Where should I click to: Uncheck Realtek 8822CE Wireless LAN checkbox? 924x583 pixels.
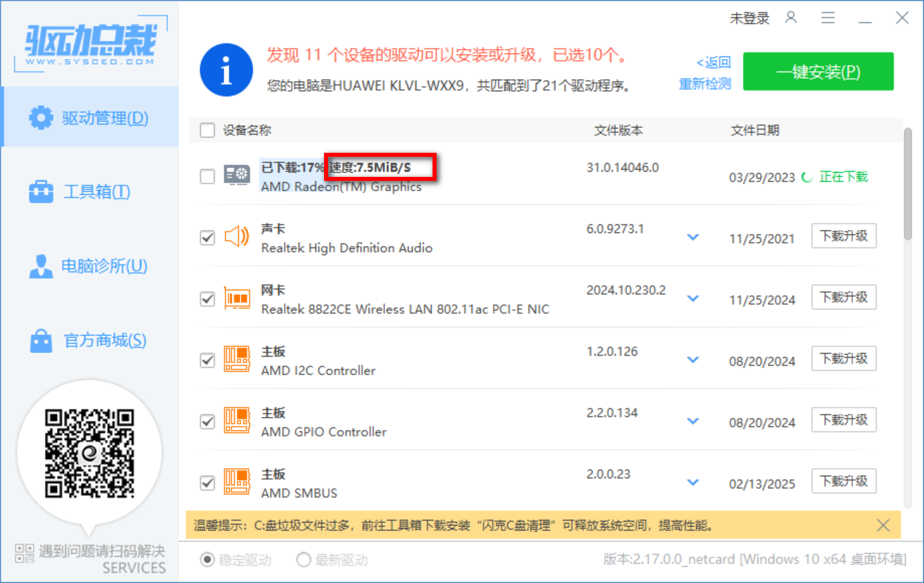coord(208,299)
